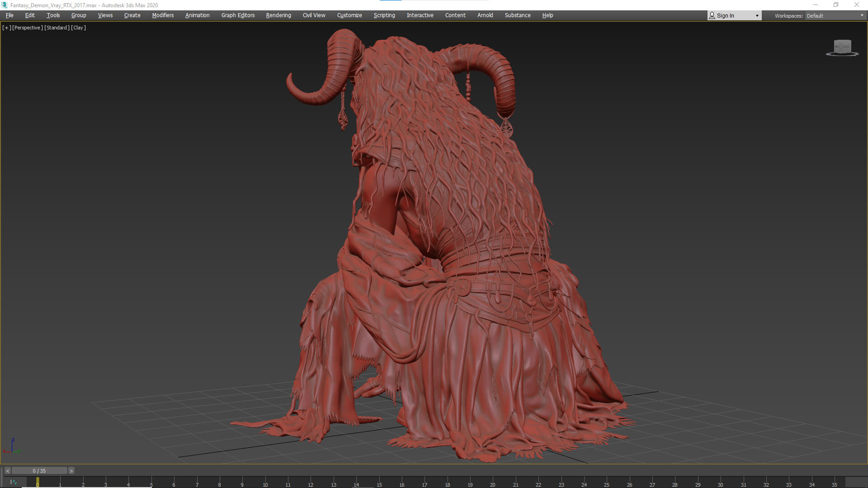Open the [Clay] viewport style menu

79,28
